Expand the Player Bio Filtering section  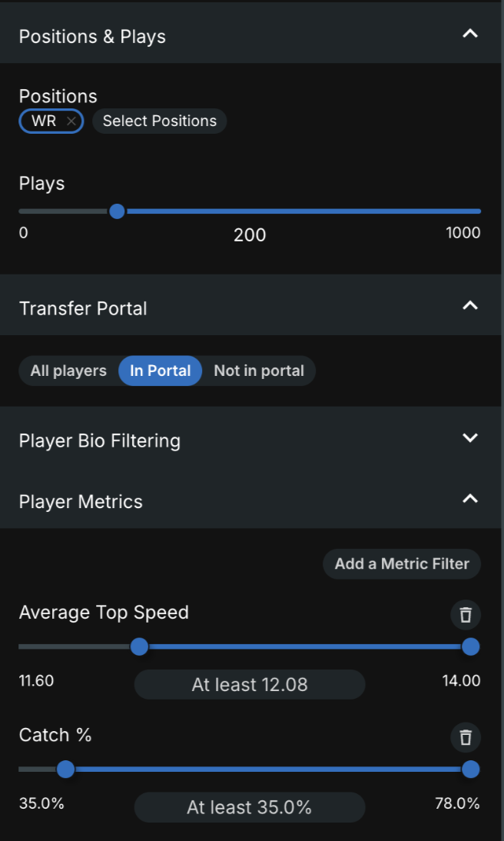470,438
